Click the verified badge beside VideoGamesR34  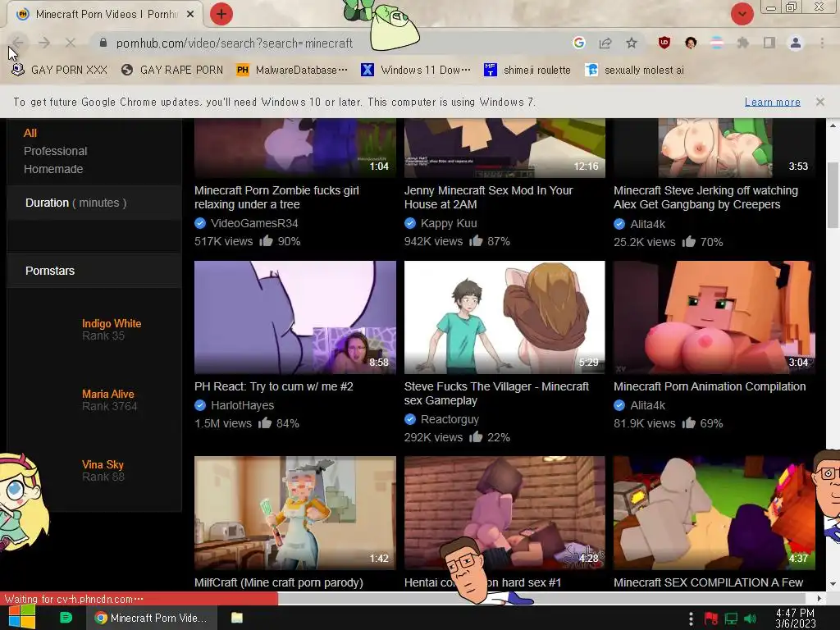point(200,223)
